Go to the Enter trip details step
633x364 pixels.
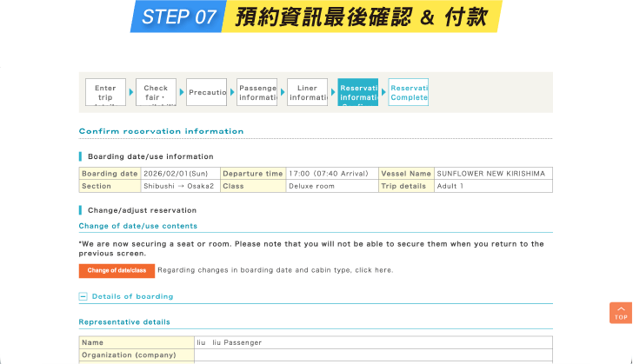(x=105, y=92)
